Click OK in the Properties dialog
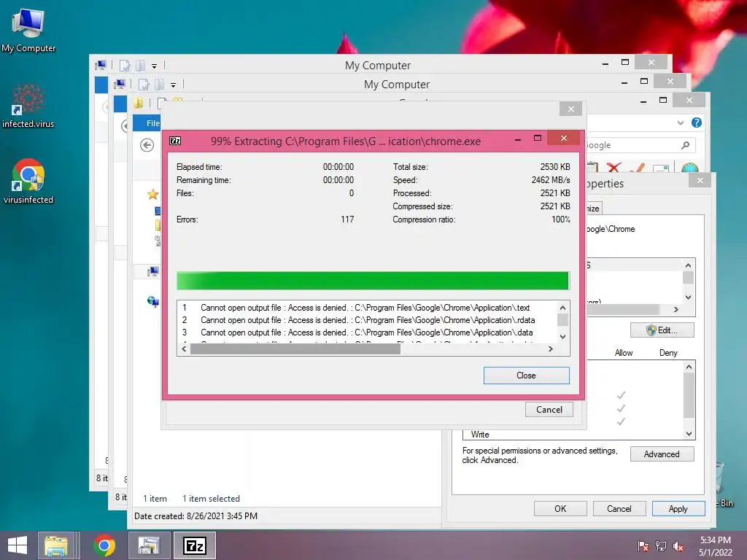The width and height of the screenshot is (747, 560). (560, 508)
